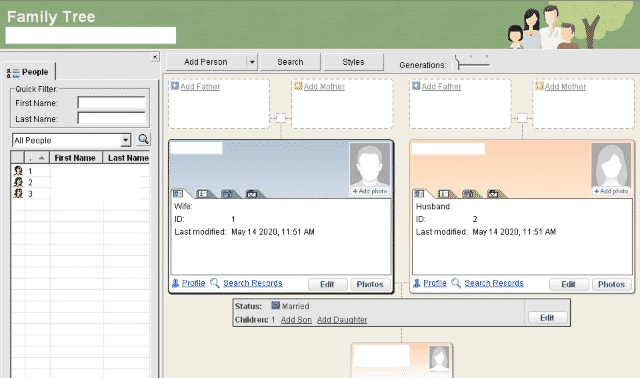
Task: Click the Profile person icon on female card
Action: pos(417,283)
